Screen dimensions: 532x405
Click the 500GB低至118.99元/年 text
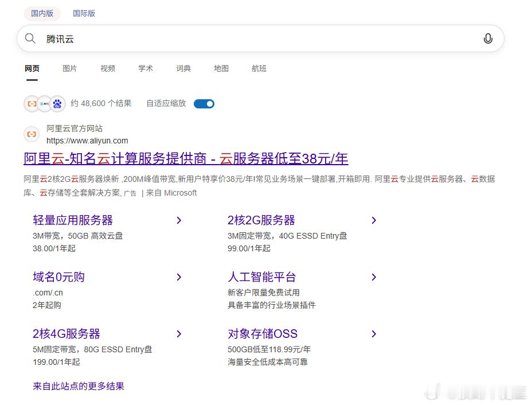(269, 349)
